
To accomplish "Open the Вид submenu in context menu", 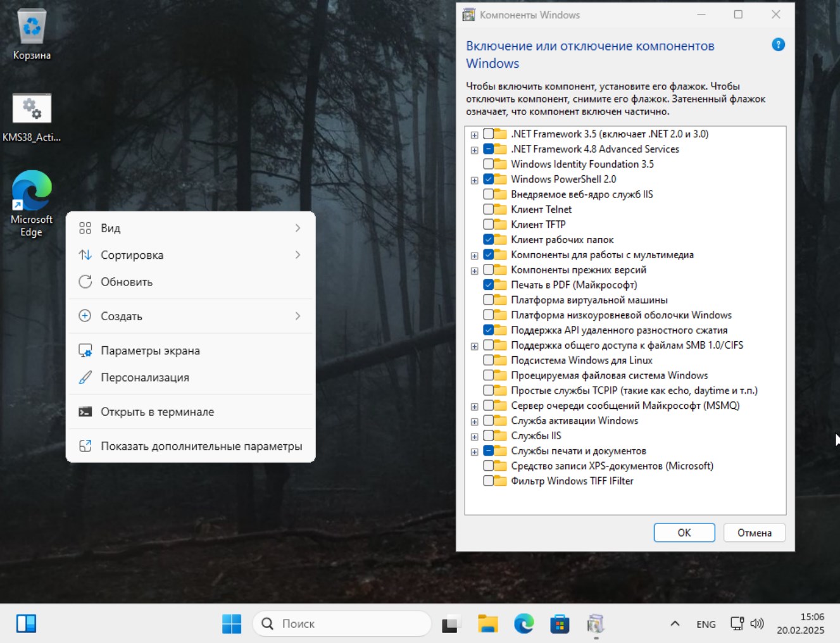I will 191,228.
